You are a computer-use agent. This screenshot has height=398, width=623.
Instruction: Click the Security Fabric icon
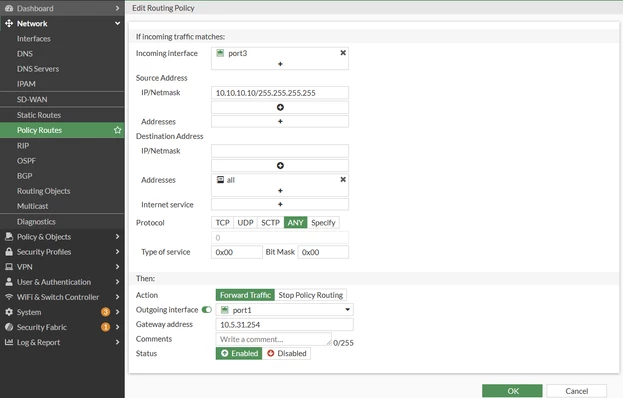tap(9, 327)
